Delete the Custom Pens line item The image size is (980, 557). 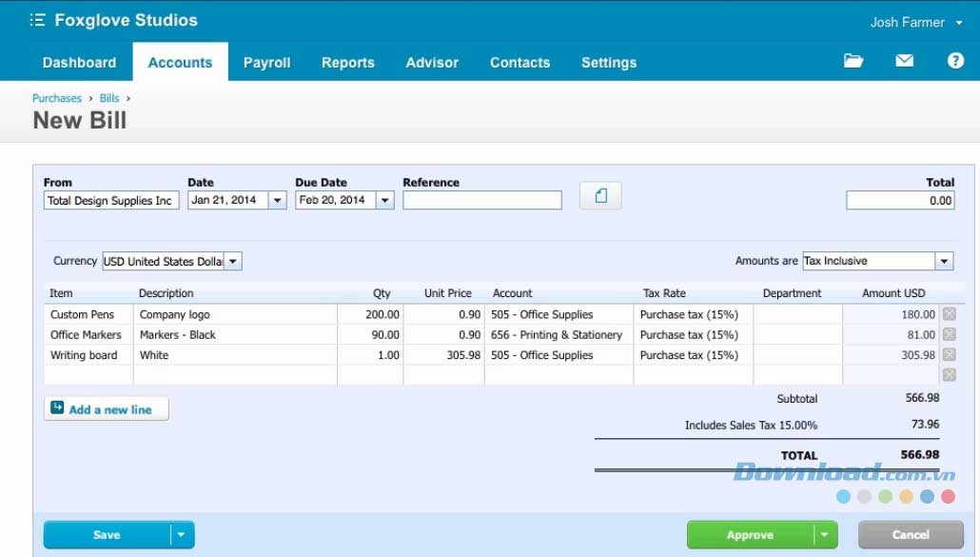(x=949, y=314)
